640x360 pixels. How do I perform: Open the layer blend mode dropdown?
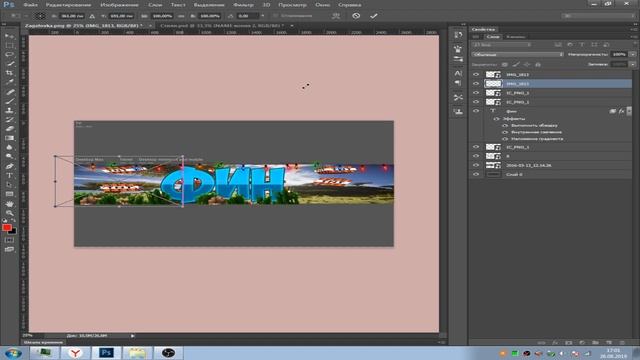click(x=518, y=54)
